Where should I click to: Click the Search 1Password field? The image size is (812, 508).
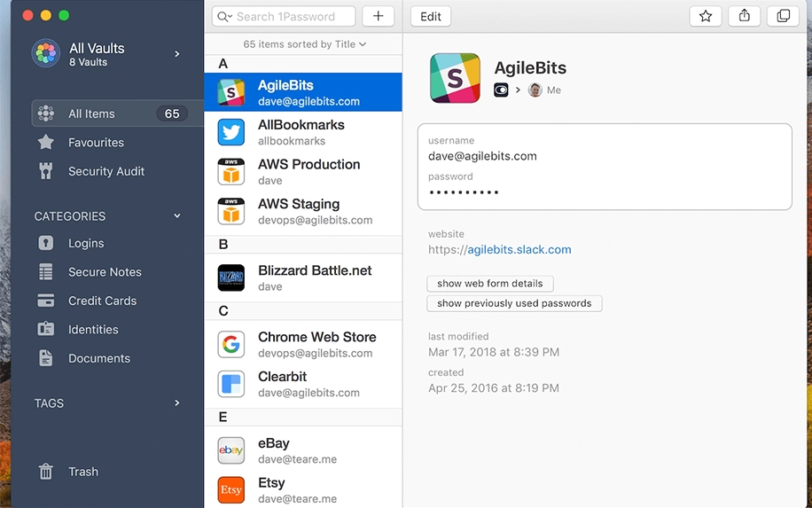pos(284,17)
